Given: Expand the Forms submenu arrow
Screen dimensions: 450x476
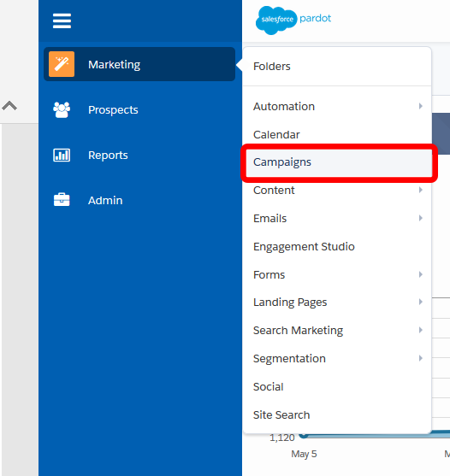Looking at the screenshot, I should (x=421, y=274).
